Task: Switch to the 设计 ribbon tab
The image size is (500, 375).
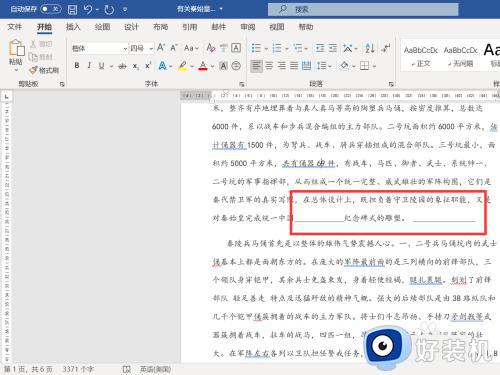Action: tap(131, 27)
